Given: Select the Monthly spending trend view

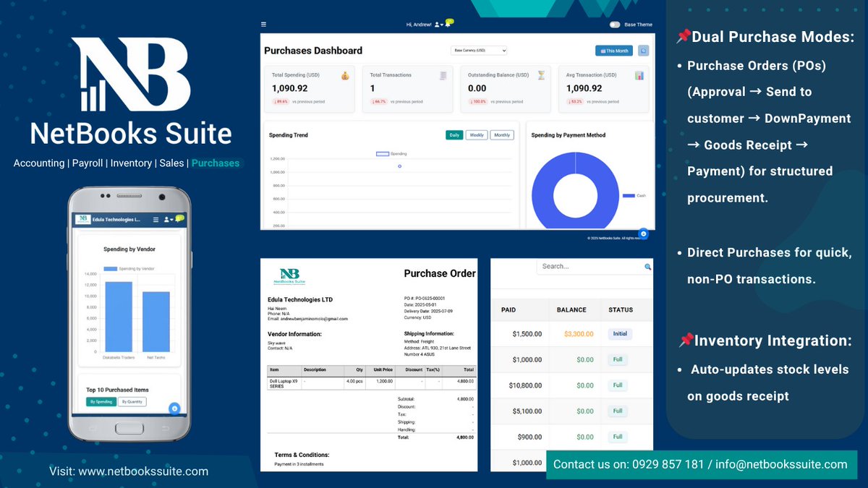Looking at the screenshot, I should pyautogui.click(x=502, y=135).
